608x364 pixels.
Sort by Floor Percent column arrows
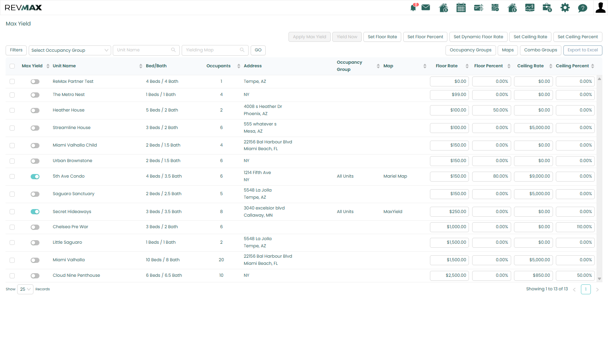pos(509,66)
